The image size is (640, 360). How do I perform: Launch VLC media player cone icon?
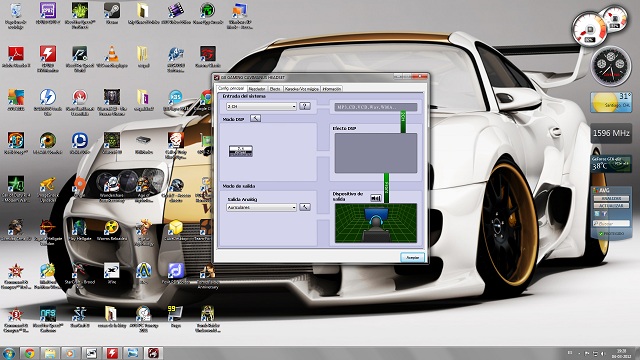(x=111, y=57)
